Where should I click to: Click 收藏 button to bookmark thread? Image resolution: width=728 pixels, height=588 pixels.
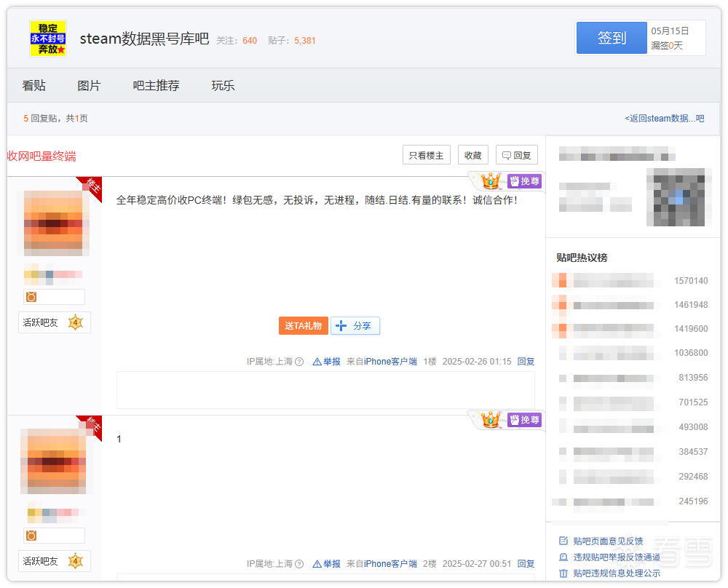472,155
